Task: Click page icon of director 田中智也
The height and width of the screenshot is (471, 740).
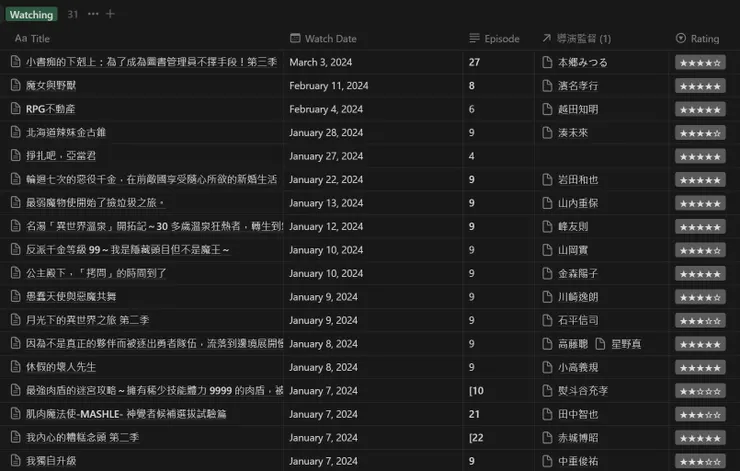Action: pos(547,414)
